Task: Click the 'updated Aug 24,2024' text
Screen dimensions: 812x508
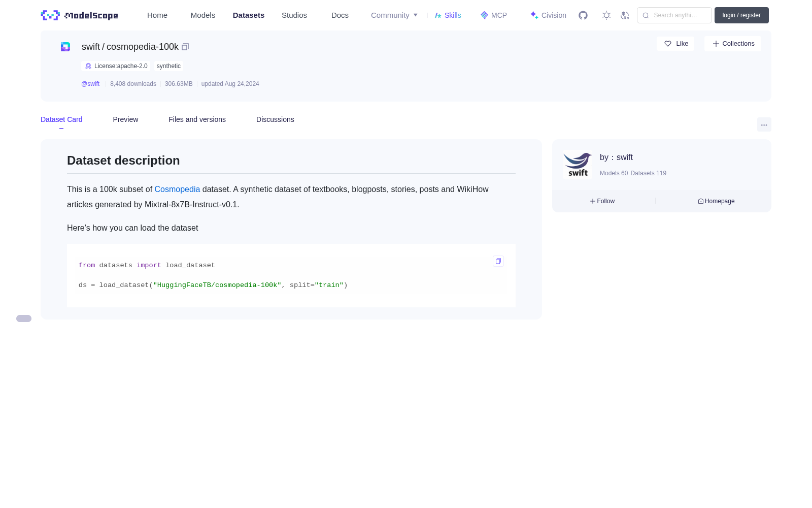Action: pyautogui.click(x=230, y=84)
